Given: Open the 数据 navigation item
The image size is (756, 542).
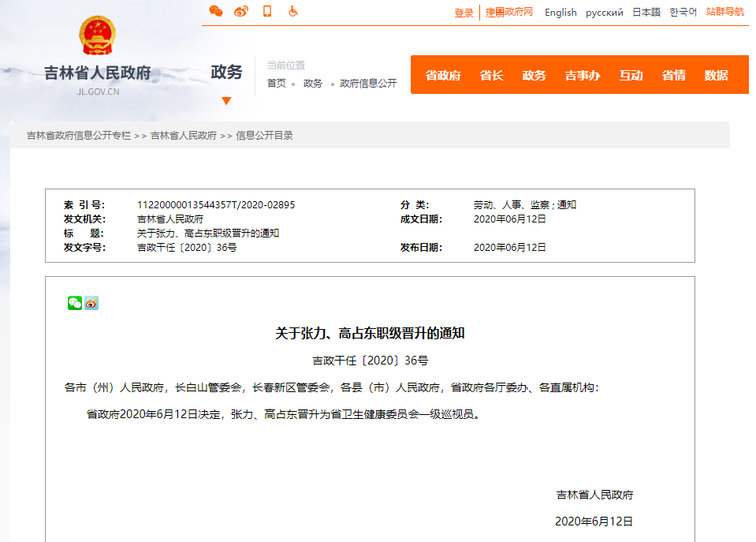Looking at the screenshot, I should (x=716, y=76).
